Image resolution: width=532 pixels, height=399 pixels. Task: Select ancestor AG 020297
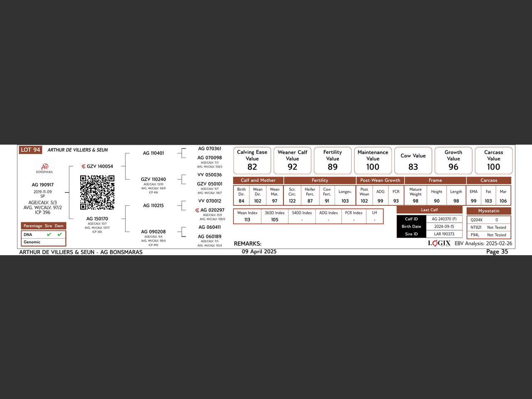[x=212, y=210]
